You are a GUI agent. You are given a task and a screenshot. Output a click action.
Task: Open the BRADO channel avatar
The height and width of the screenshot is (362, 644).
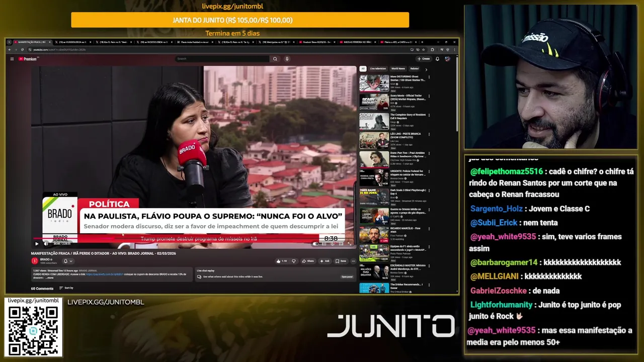[34, 261]
